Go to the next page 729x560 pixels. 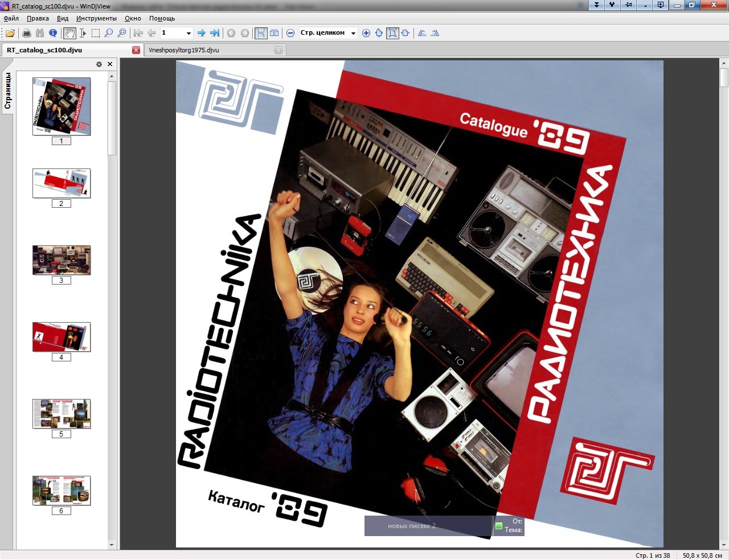pos(201,33)
